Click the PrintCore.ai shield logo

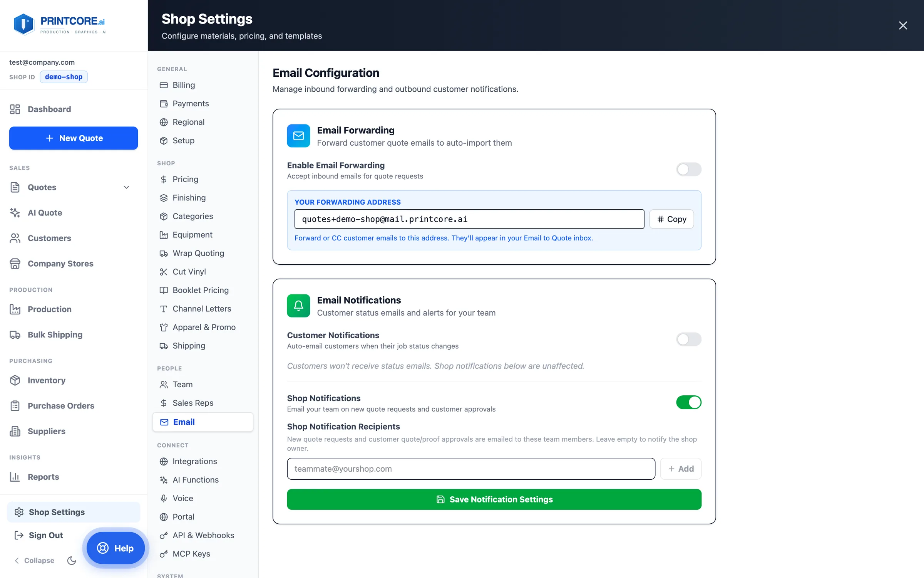pos(23,24)
